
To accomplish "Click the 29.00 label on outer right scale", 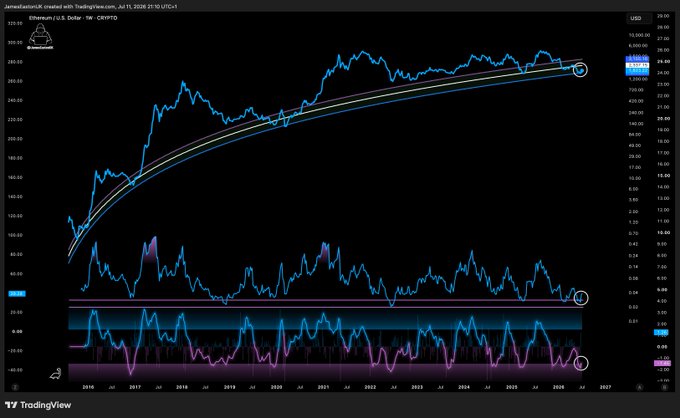I will (663, 16).
